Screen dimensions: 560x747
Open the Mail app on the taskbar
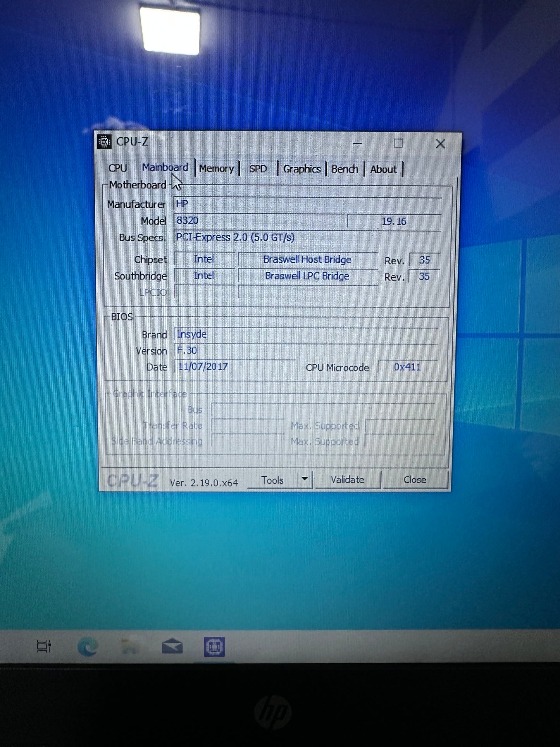[172, 646]
